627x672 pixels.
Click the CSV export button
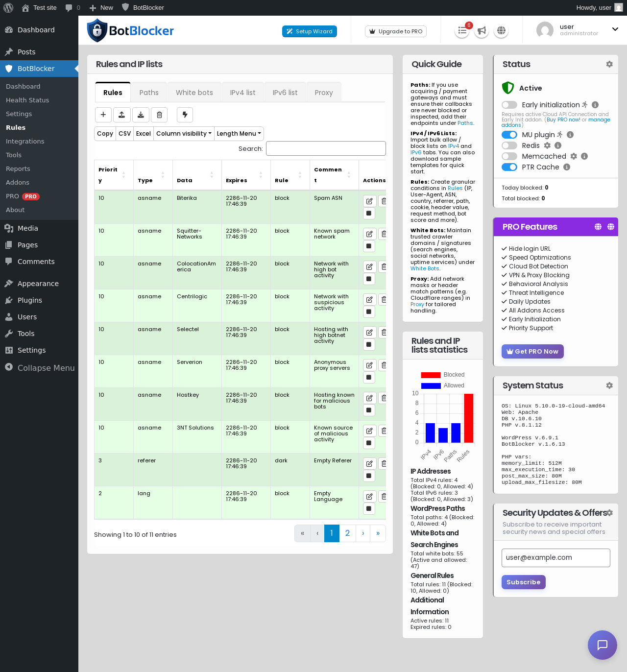tap(125, 134)
